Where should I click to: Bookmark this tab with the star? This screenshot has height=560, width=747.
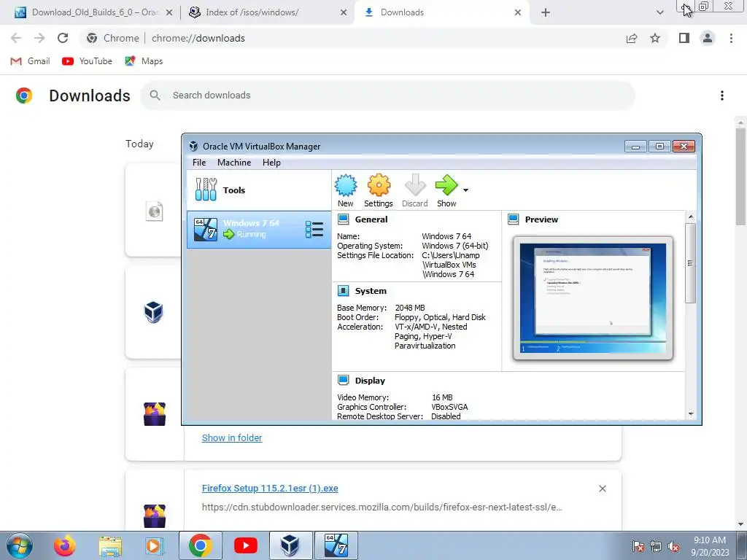[655, 38]
